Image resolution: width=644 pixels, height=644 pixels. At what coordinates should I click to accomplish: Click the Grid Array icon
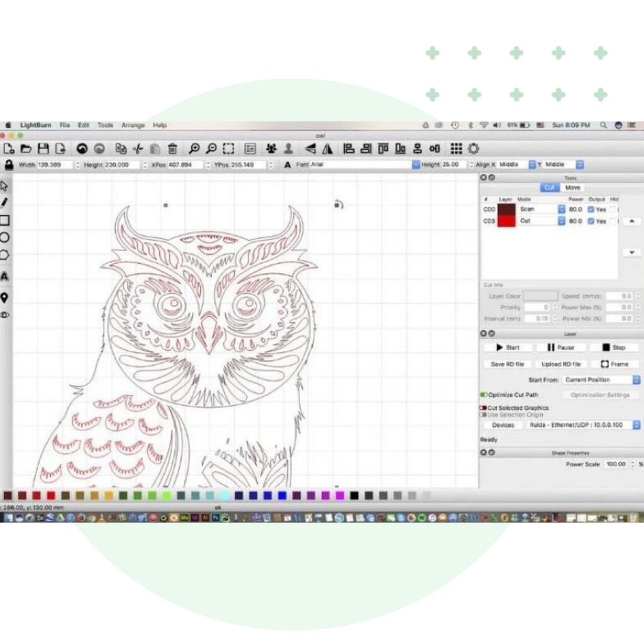[457, 149]
